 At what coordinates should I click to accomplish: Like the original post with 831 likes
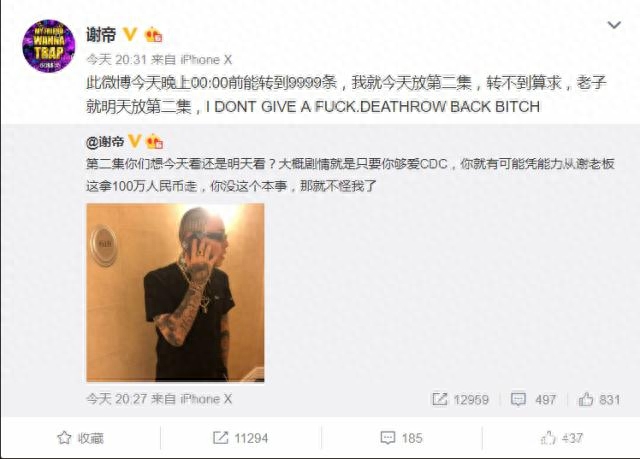pos(585,399)
